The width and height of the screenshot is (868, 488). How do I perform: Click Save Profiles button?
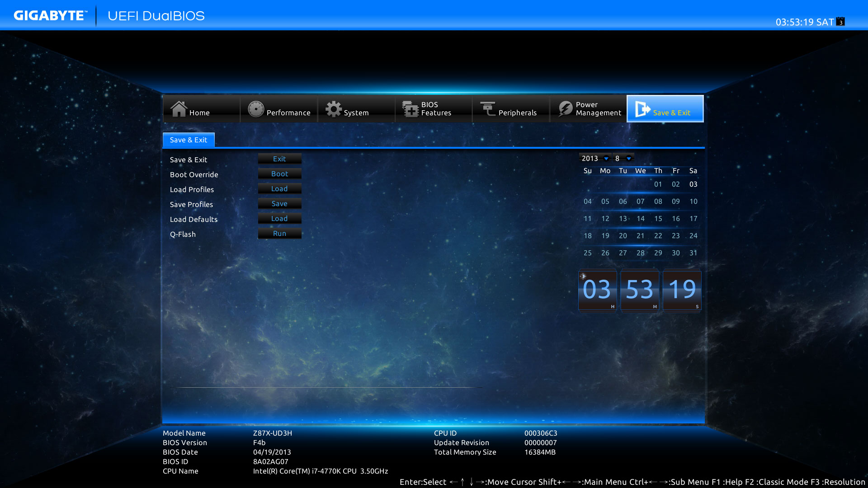pyautogui.click(x=278, y=203)
